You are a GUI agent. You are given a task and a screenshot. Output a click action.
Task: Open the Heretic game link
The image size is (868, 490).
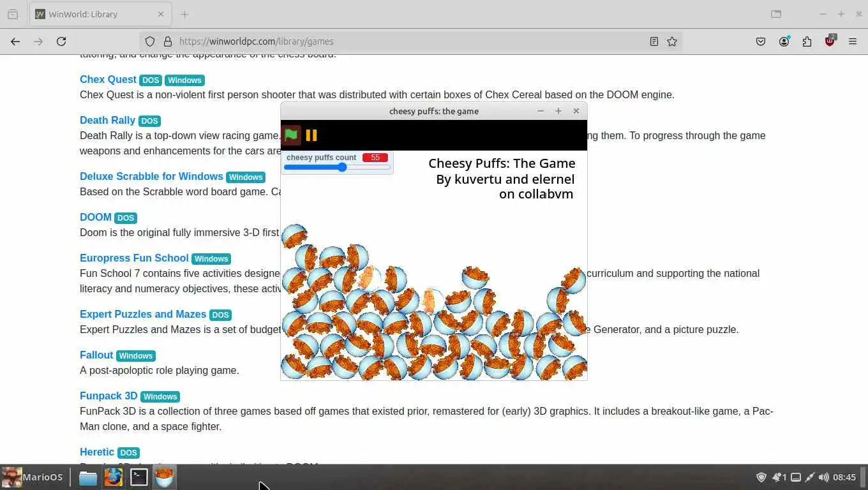(x=97, y=452)
